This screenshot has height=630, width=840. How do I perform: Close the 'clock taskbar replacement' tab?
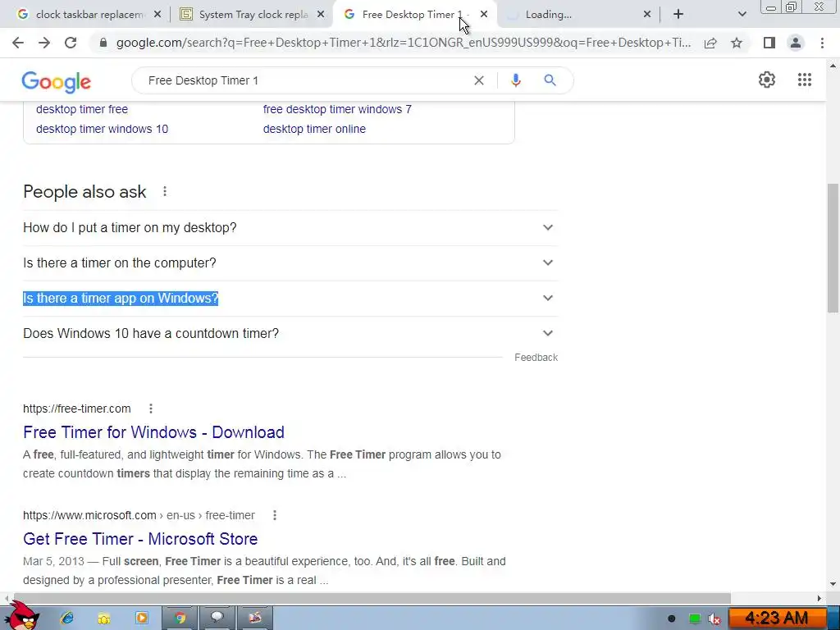[x=157, y=15]
